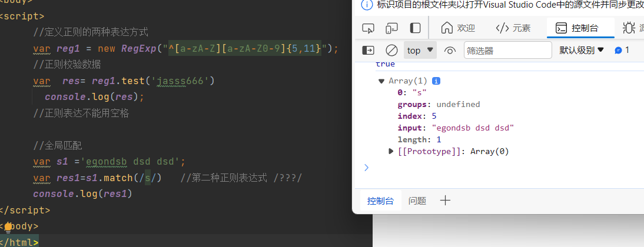Open the top context dropdown
Image resolution: width=644 pixels, height=247 pixels.
[x=420, y=50]
